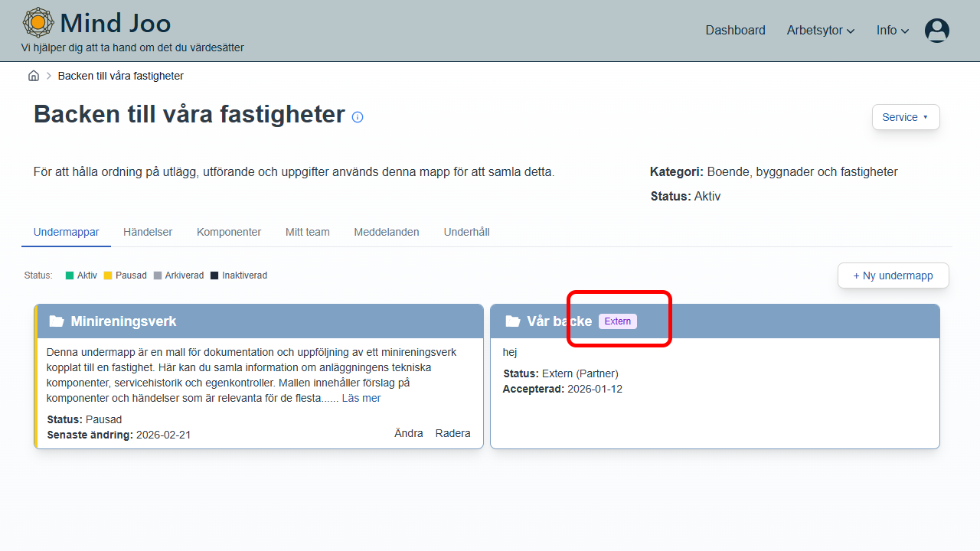Open the Minireningsverk subfolder title

click(123, 321)
